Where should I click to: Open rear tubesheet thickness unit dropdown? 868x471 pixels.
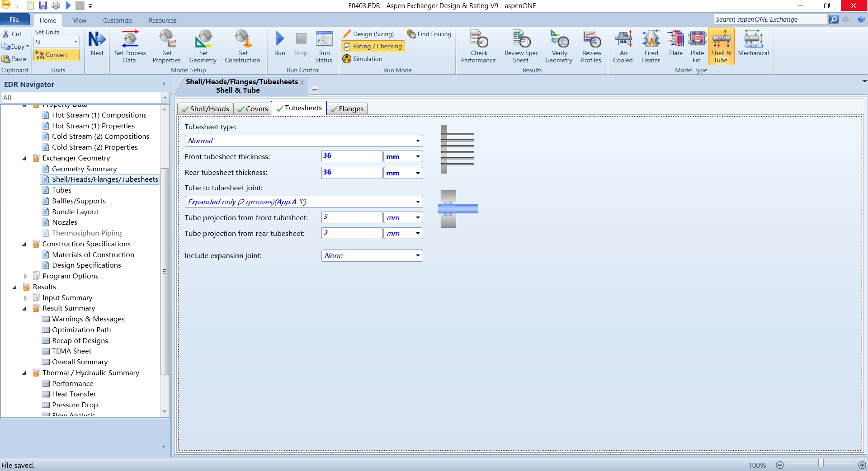[x=418, y=173]
